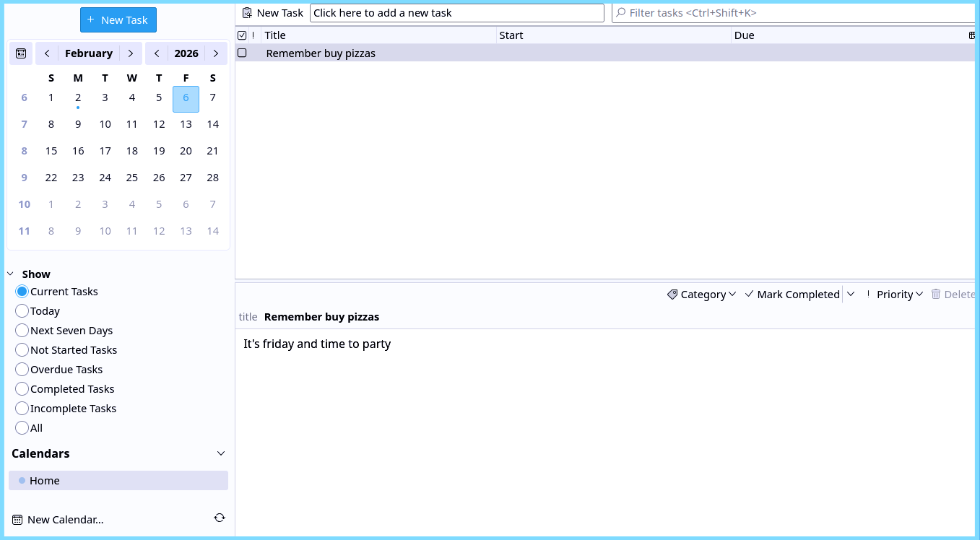Open the Priority dropdown
The image size is (980, 540).
click(x=899, y=294)
